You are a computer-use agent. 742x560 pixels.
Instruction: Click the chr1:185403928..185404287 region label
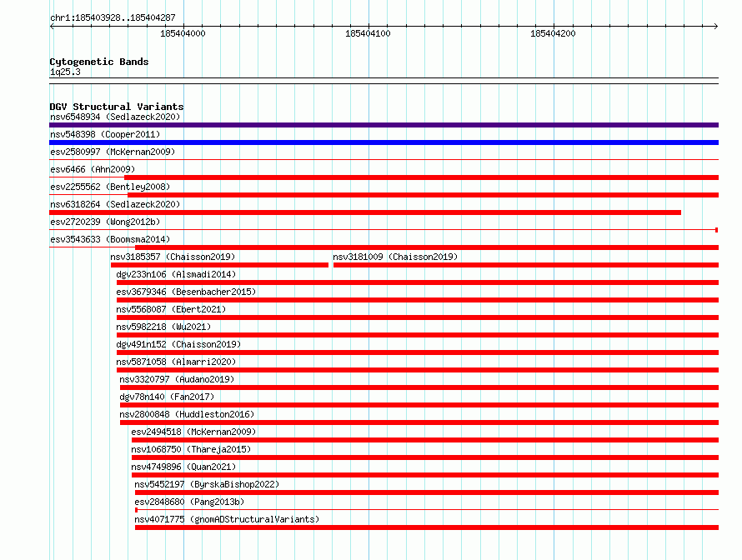click(x=113, y=17)
